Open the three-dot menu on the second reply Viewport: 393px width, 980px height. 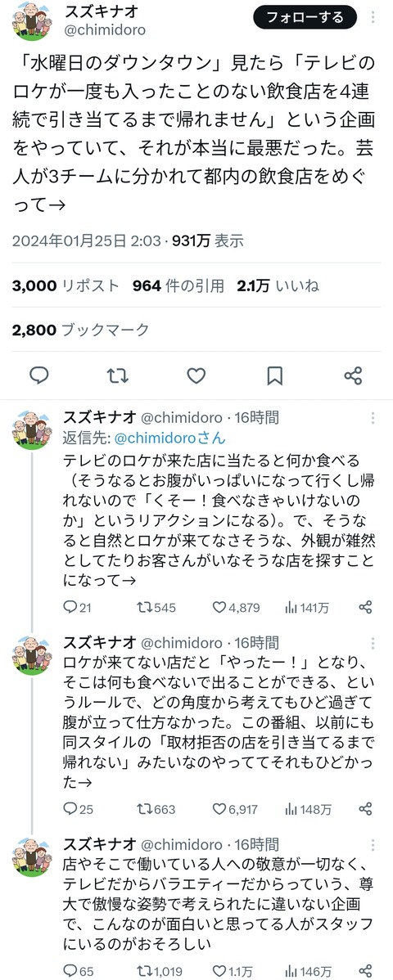pyautogui.click(x=373, y=643)
